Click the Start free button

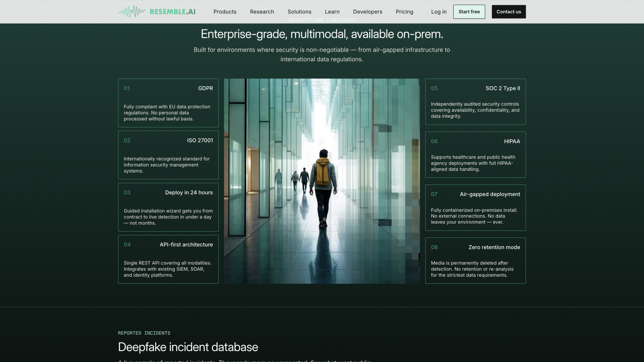click(x=469, y=12)
